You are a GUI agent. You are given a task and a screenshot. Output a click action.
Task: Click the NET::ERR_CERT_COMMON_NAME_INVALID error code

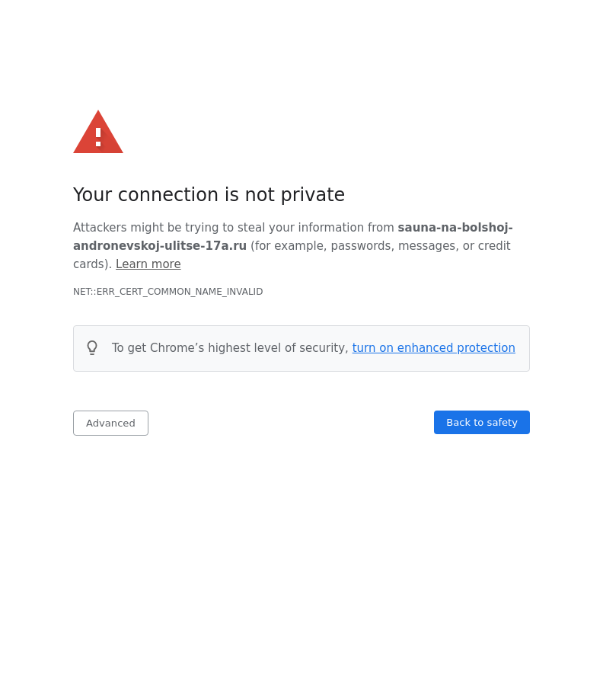pos(167,292)
